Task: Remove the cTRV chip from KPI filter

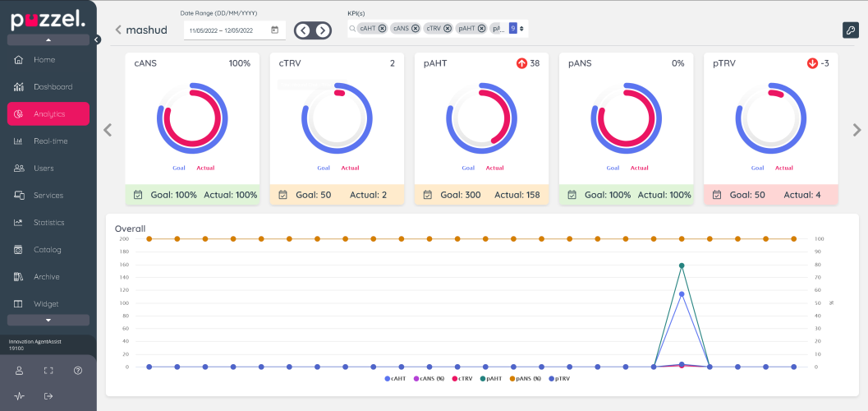Action: (448, 28)
